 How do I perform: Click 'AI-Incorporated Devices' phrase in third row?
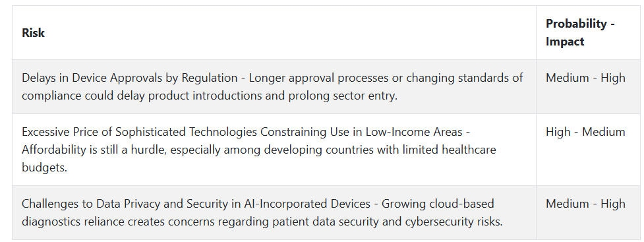click(307, 203)
